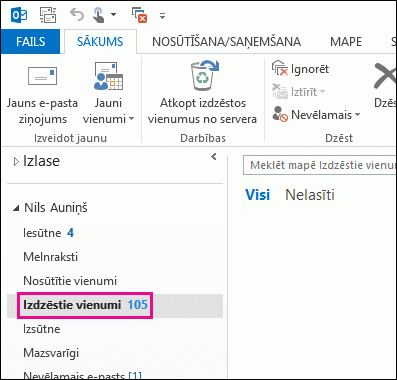
Task: Select Nosūtītie vienumi folder
Action: pos(115,281)
